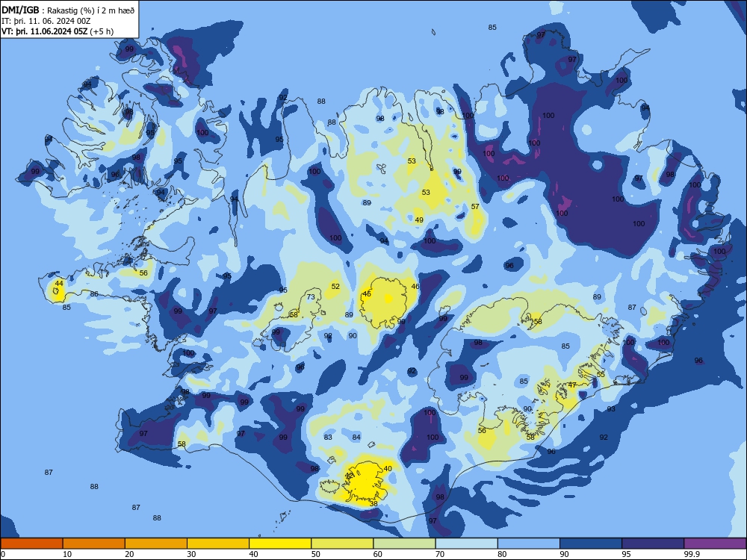
Task: Pick the 60–70 pale green legend swatch
Action: [404, 544]
